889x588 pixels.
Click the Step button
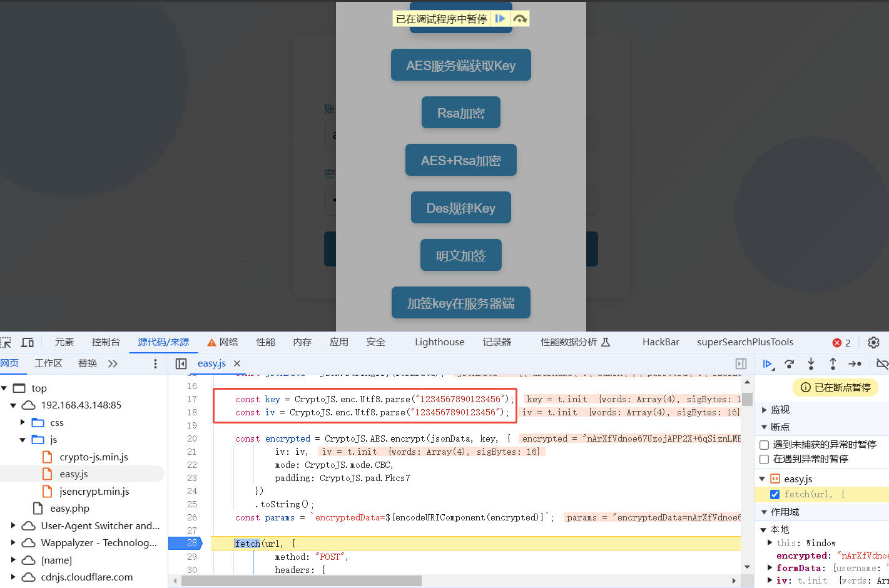(x=855, y=363)
